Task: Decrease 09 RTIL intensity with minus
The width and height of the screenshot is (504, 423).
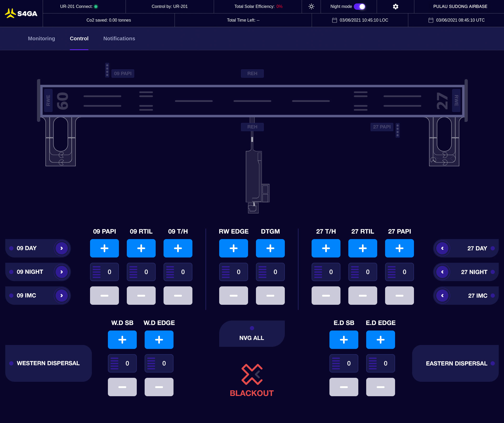Action: [x=141, y=296]
